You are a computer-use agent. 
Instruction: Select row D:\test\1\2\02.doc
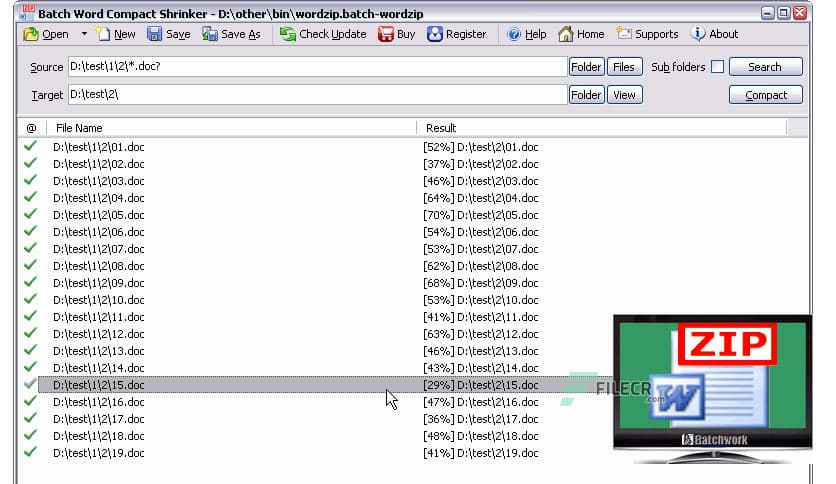click(x=99, y=164)
